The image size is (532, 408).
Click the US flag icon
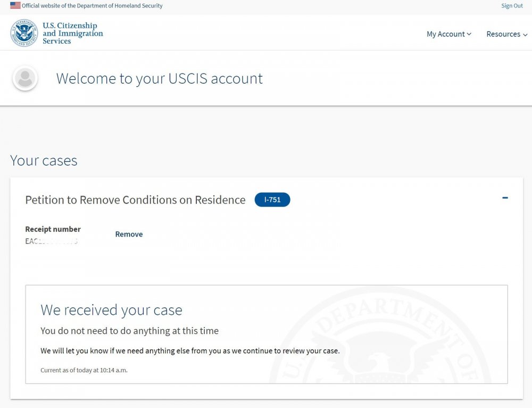15,5
